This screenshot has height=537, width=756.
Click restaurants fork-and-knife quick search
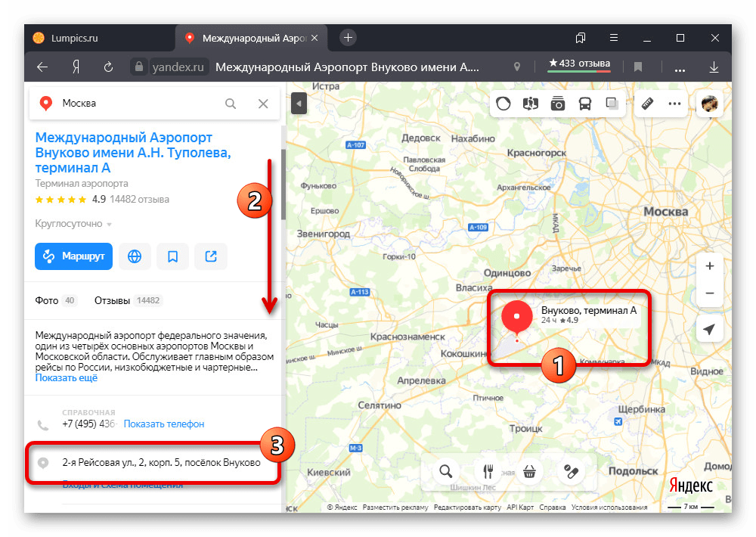tap(488, 470)
